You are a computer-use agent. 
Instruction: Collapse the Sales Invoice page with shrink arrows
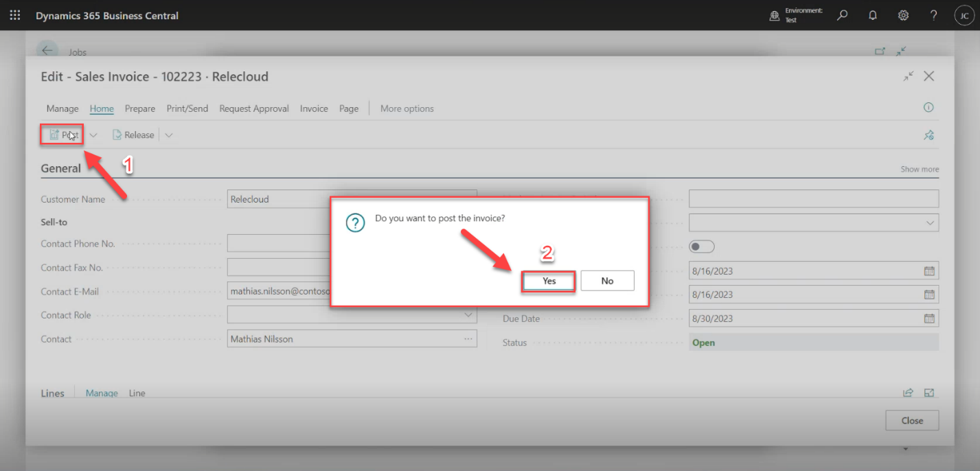[908, 76]
